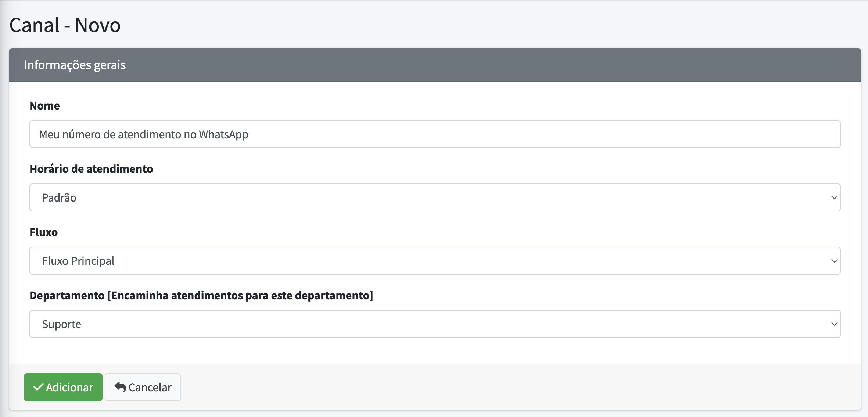This screenshot has height=417, width=868.
Task: Click the Horário de atendimento label
Action: (91, 169)
